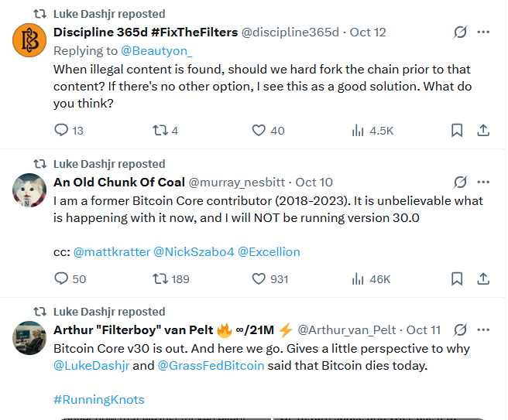Image resolution: width=508 pixels, height=420 pixels.
Task: Bookmark the Discipline 365d post
Action: tap(457, 131)
